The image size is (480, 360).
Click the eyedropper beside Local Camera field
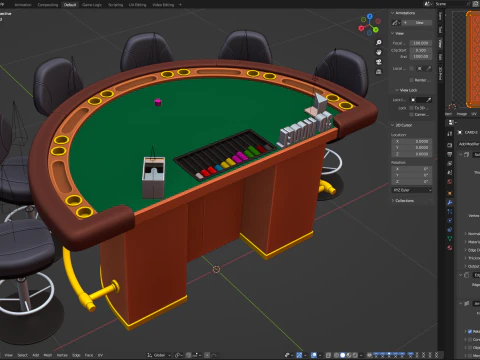coord(429,68)
